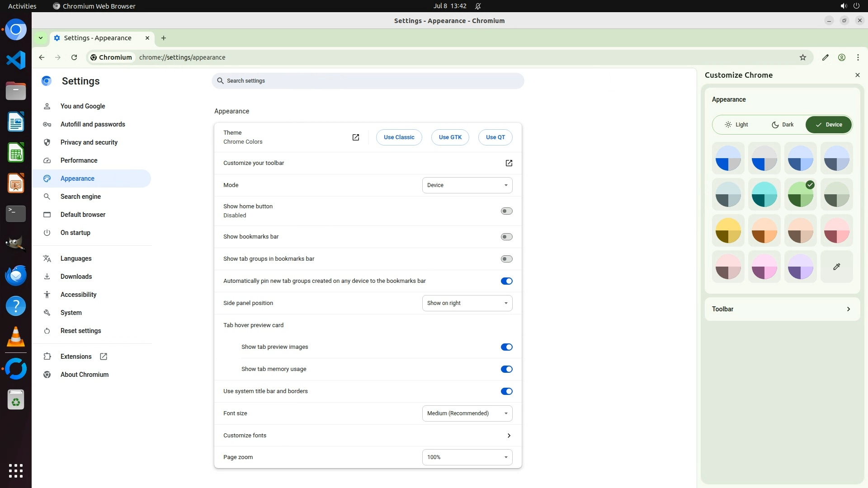Close the Customize Chrome side panel
This screenshot has width=868, height=488.
click(858, 75)
